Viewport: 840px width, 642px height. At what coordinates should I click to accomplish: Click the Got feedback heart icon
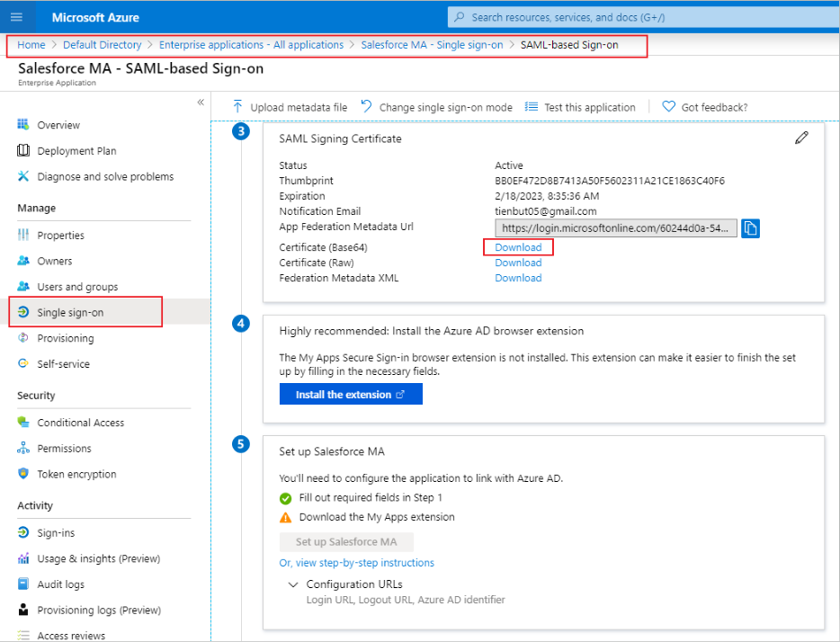(x=668, y=107)
